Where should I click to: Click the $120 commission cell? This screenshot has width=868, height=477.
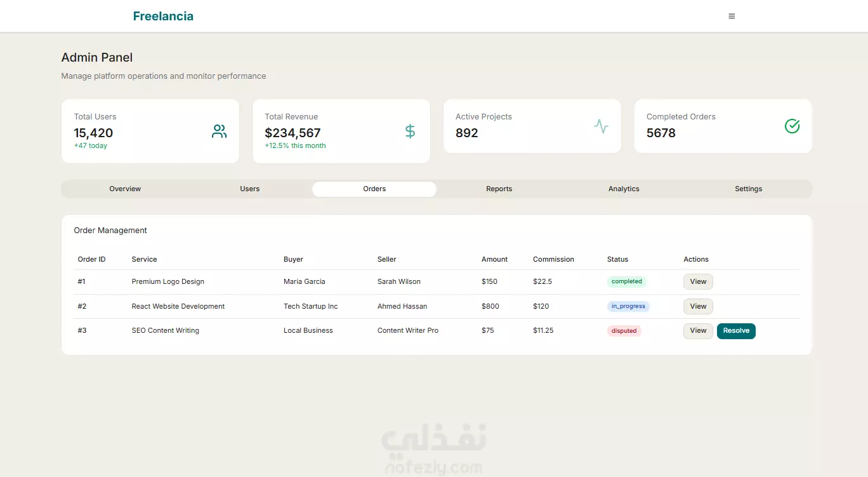click(x=541, y=306)
